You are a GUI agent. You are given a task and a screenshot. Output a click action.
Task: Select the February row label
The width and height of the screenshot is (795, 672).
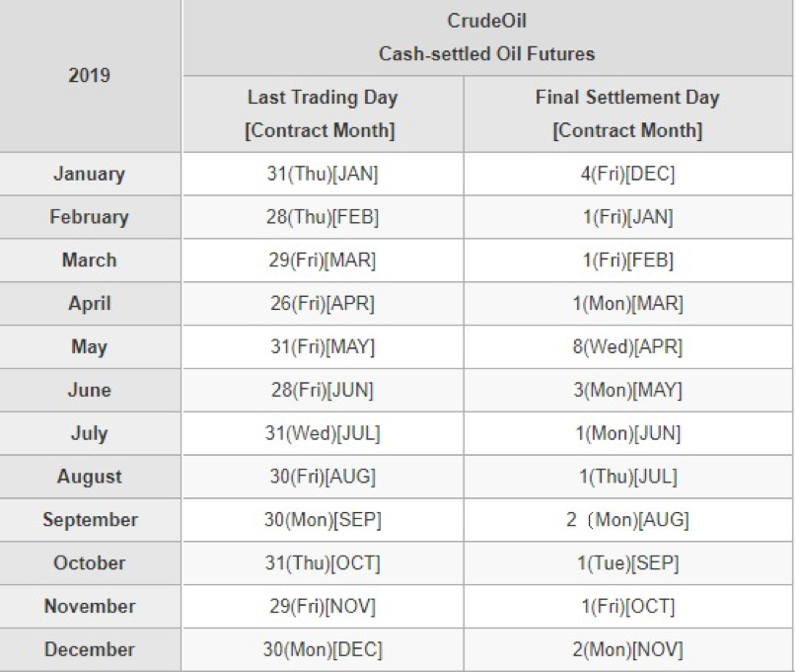tap(90, 217)
